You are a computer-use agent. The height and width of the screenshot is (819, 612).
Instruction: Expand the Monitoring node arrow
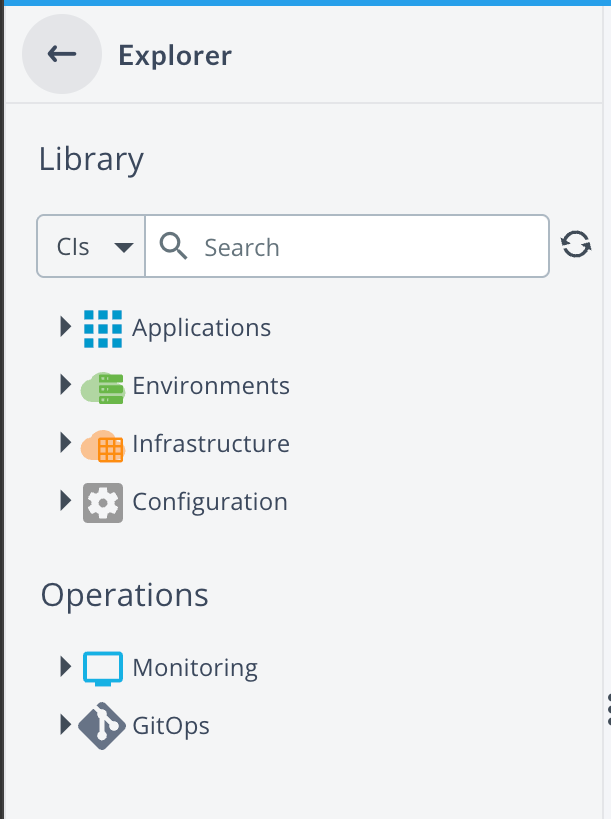(65, 666)
